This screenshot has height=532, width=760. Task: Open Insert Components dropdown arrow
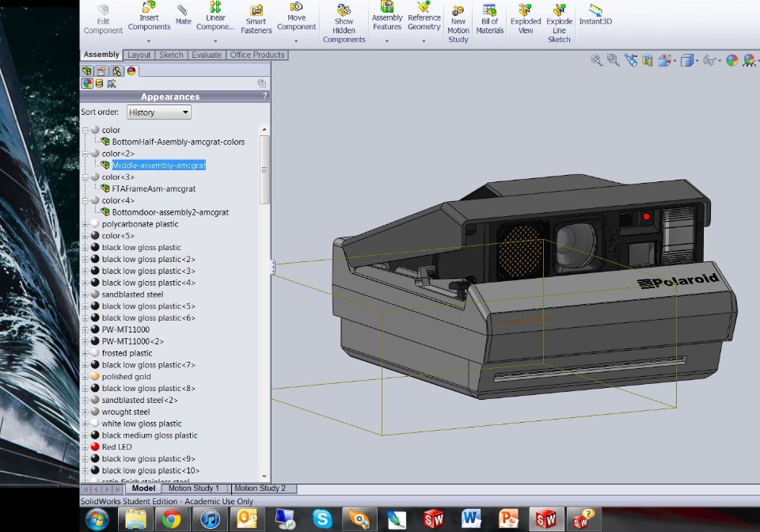[x=149, y=41]
